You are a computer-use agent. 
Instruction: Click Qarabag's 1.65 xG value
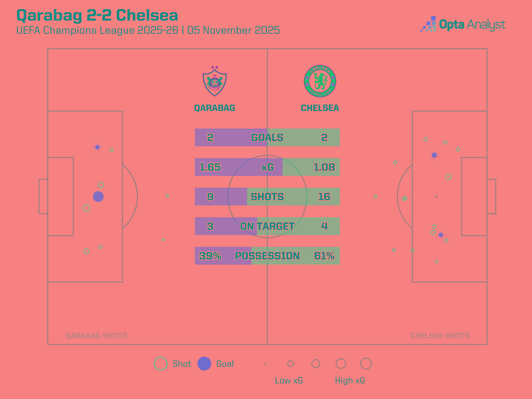(210, 167)
